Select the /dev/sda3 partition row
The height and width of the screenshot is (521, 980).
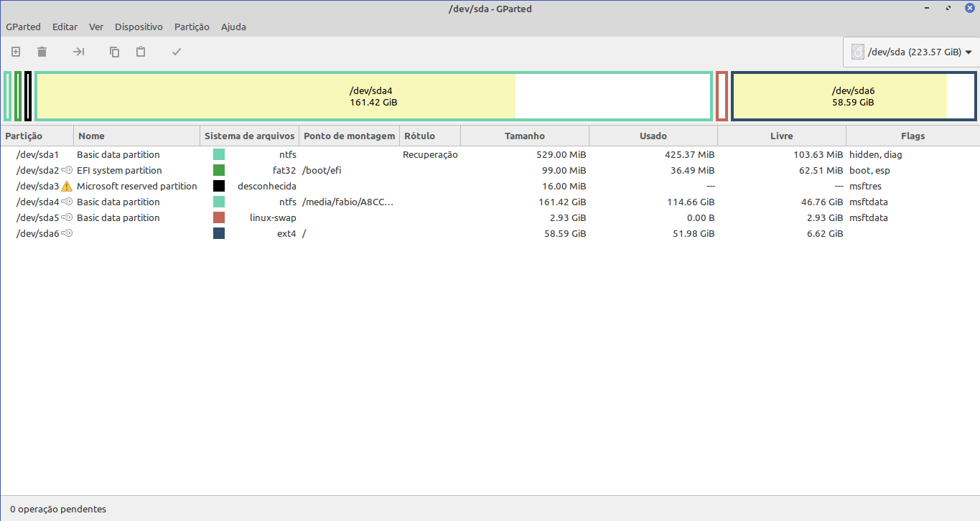pyautogui.click(x=490, y=186)
